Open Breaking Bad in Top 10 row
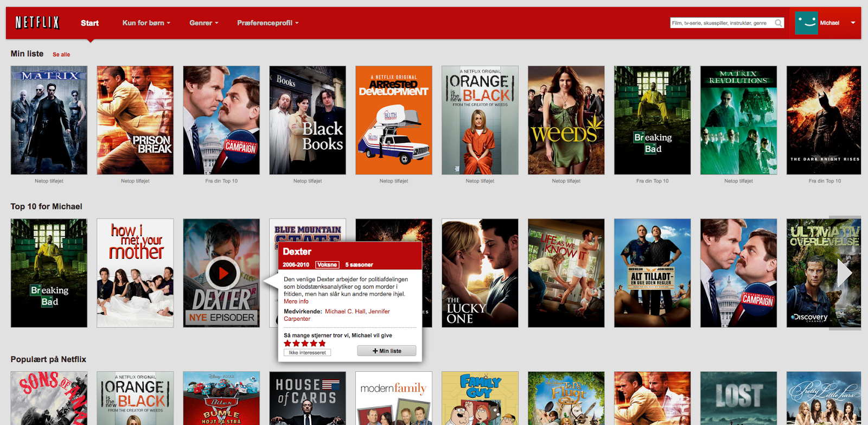Screen dimensions: 868x425 click(x=49, y=273)
